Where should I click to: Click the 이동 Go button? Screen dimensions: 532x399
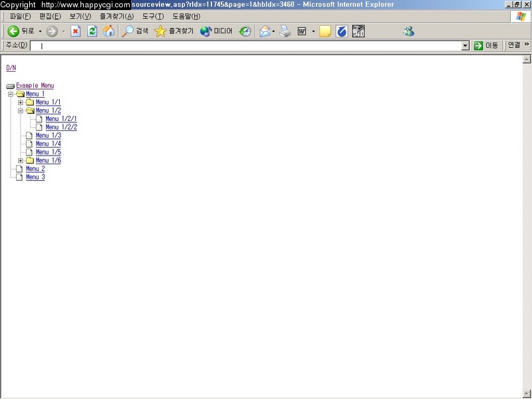pos(486,45)
